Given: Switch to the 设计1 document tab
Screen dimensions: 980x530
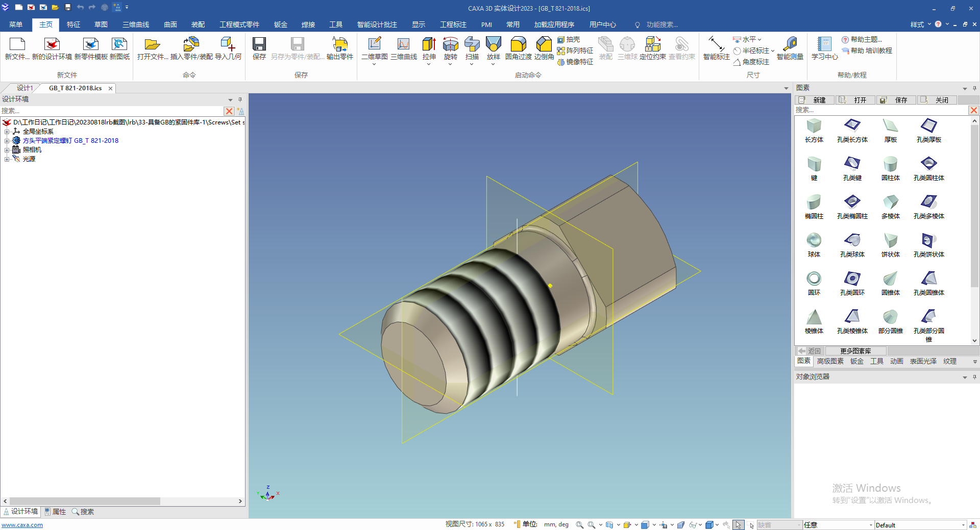Looking at the screenshot, I should pyautogui.click(x=24, y=88).
